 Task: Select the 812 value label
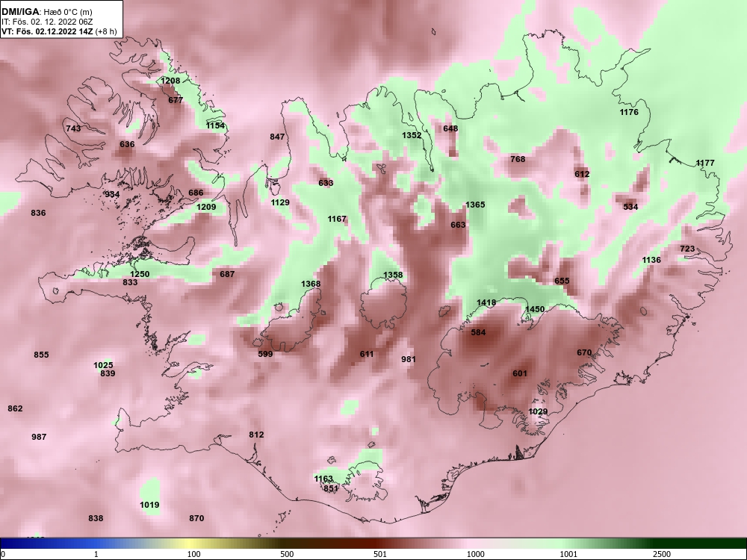pos(256,435)
